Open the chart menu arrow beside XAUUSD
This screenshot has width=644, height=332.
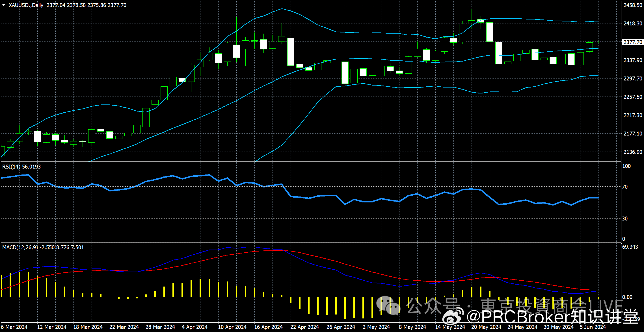(4, 5)
